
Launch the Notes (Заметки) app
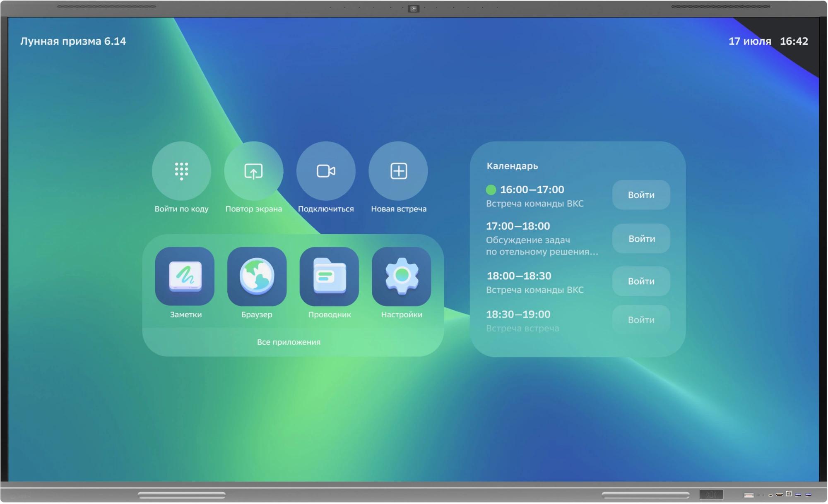coord(185,276)
